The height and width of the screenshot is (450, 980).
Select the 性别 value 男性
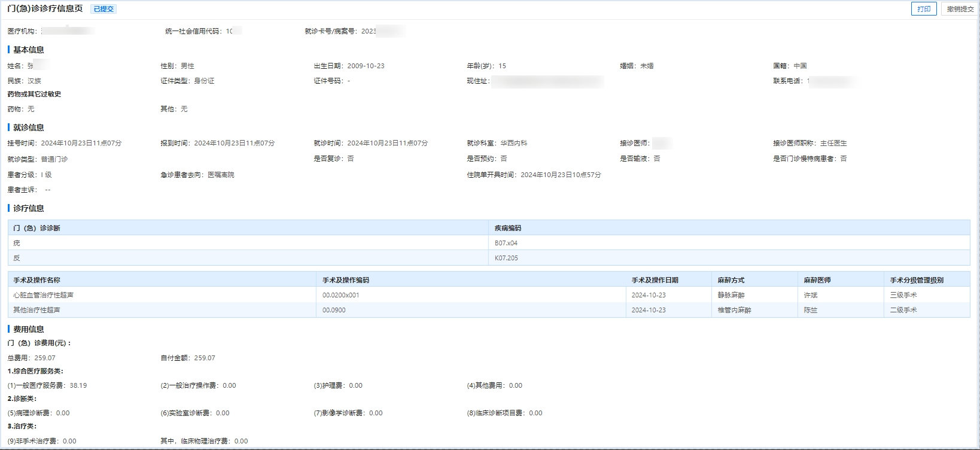tap(187, 66)
